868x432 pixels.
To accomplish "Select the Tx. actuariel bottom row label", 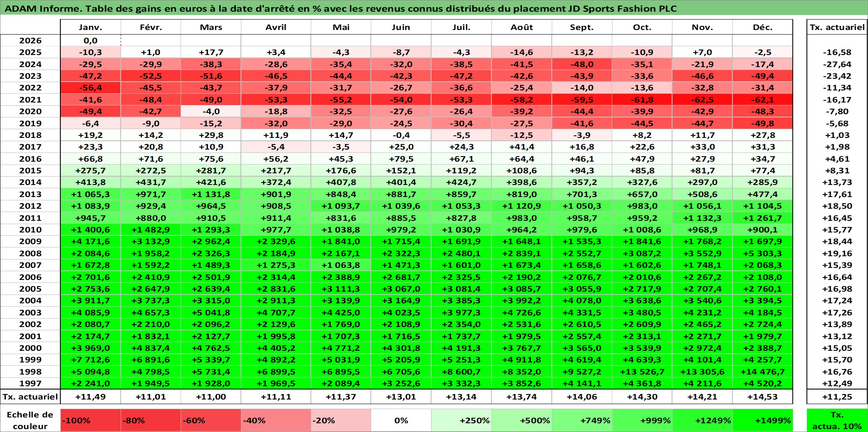I will tap(30, 397).
